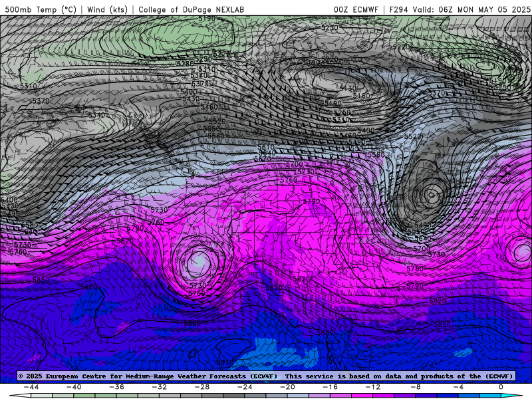Click the 0 temperature scale label

click(x=501, y=387)
